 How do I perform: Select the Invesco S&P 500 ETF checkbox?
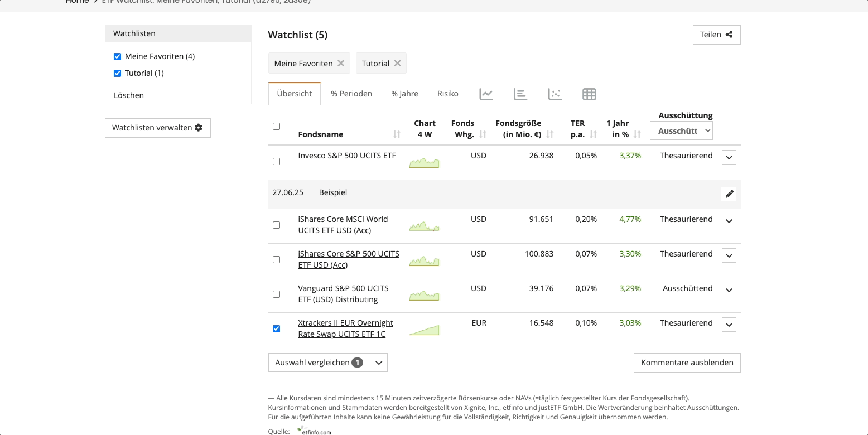click(276, 161)
